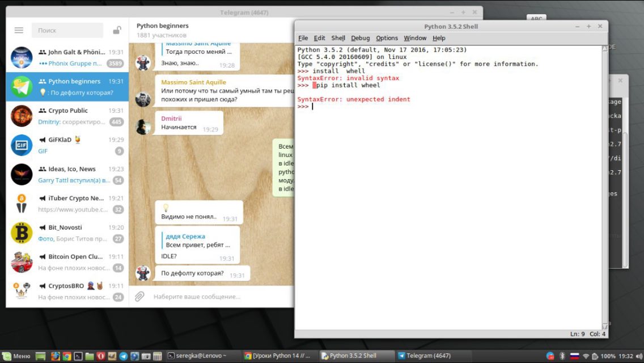The height and width of the screenshot is (363, 644).
Task: Click the battery tray icon
Action: pyautogui.click(x=595, y=356)
